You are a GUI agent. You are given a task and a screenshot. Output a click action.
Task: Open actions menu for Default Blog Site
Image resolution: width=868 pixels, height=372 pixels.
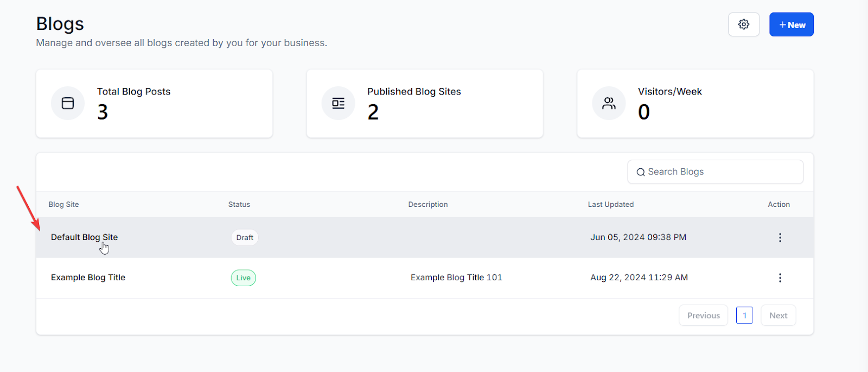coord(780,237)
